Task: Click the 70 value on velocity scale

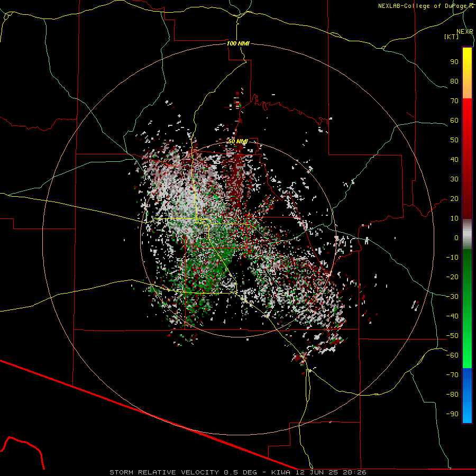Action: pyautogui.click(x=454, y=101)
